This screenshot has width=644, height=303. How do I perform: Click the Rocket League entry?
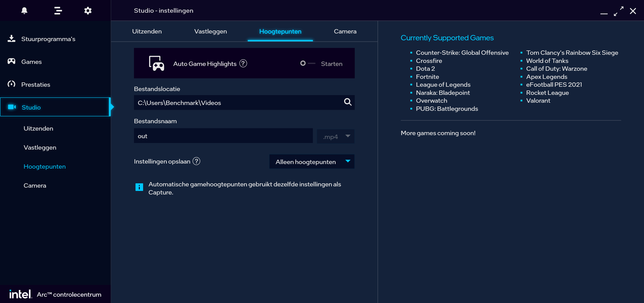[x=547, y=93]
